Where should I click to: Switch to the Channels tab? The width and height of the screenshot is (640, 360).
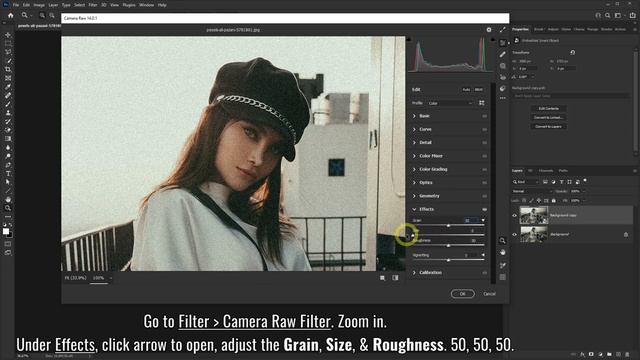[546, 171]
